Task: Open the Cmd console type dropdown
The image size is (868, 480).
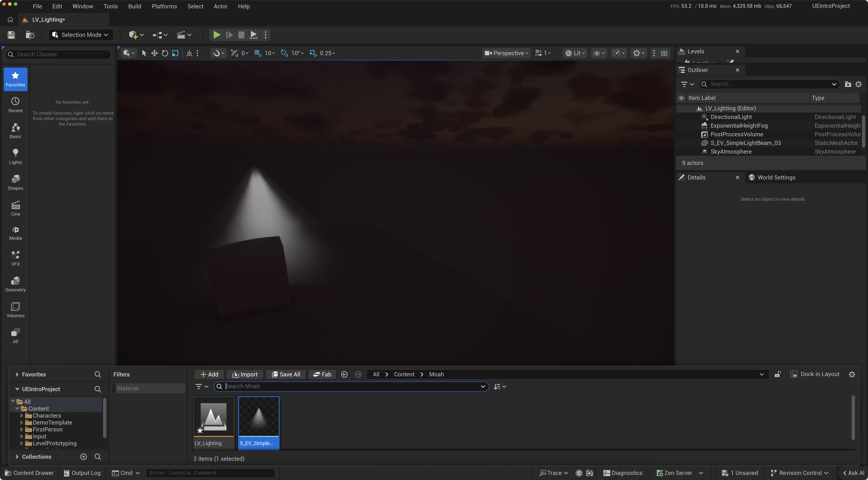Action: tap(126, 473)
